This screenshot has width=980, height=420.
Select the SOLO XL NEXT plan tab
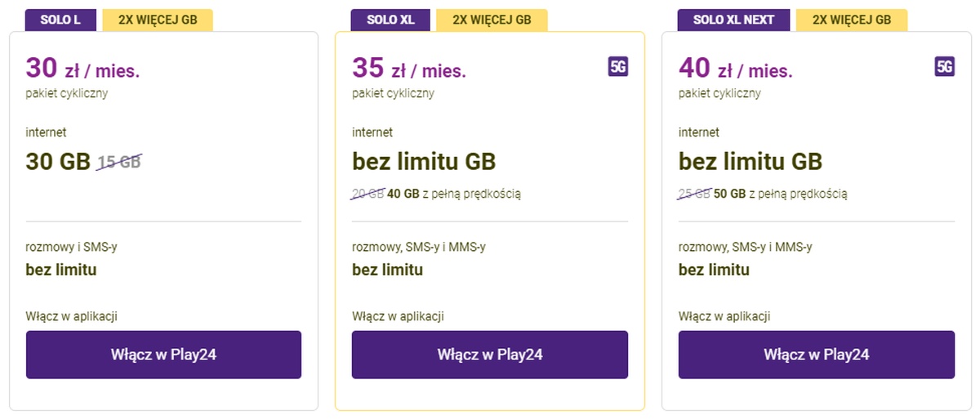click(x=733, y=20)
